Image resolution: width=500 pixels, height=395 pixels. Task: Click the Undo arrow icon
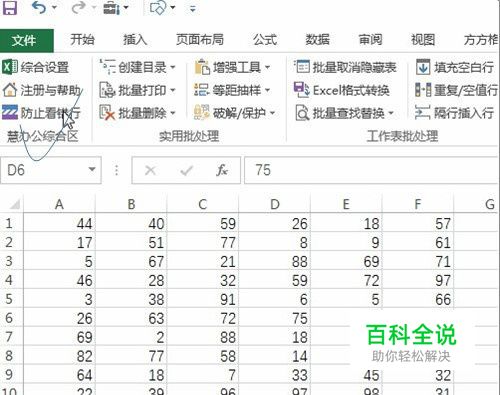click(x=39, y=7)
